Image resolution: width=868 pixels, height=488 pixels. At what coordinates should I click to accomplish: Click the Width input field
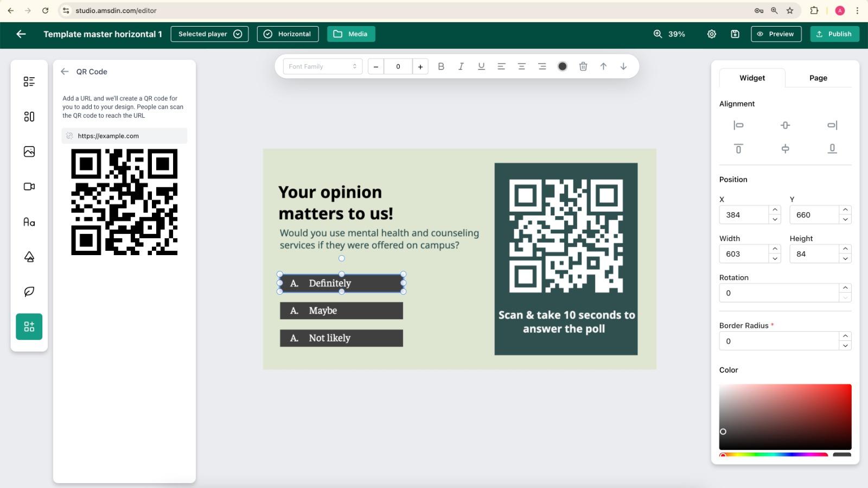744,253
